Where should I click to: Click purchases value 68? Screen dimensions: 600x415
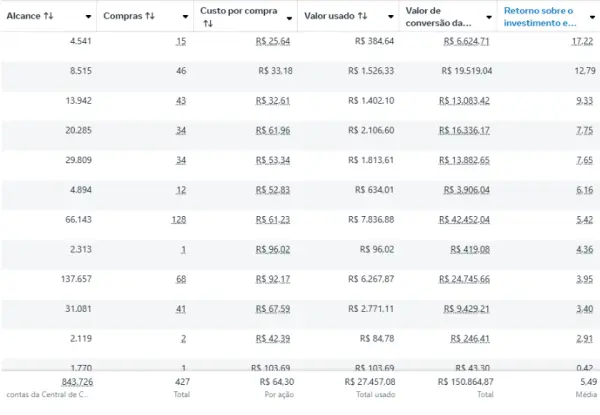[x=181, y=279]
